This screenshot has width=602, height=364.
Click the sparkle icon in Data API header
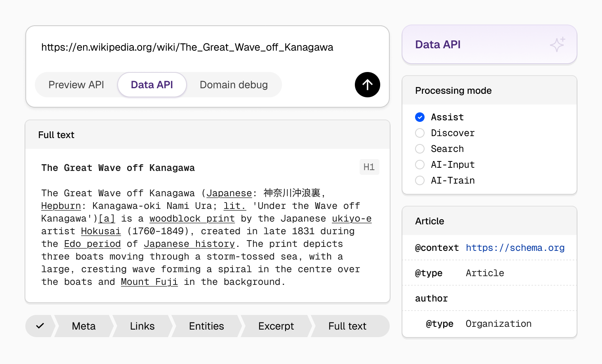tap(558, 44)
